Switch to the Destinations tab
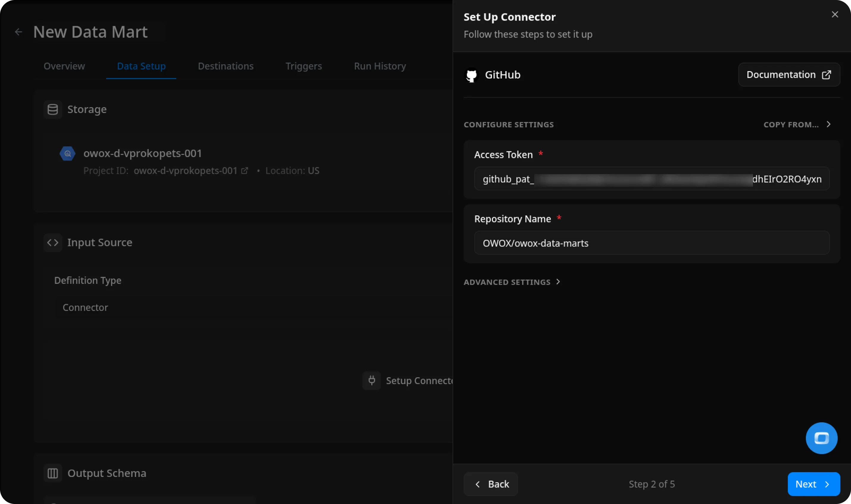This screenshot has height=504, width=851. tap(225, 66)
